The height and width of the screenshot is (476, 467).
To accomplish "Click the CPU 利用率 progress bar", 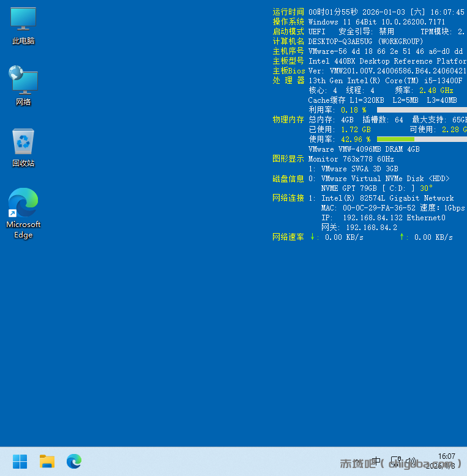I will click(422, 110).
